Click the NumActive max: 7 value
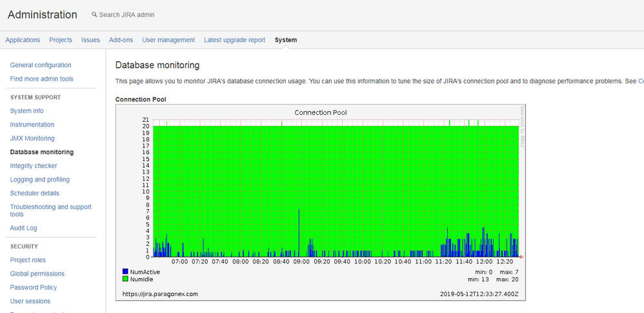The width and height of the screenshot is (644, 313). (509, 272)
